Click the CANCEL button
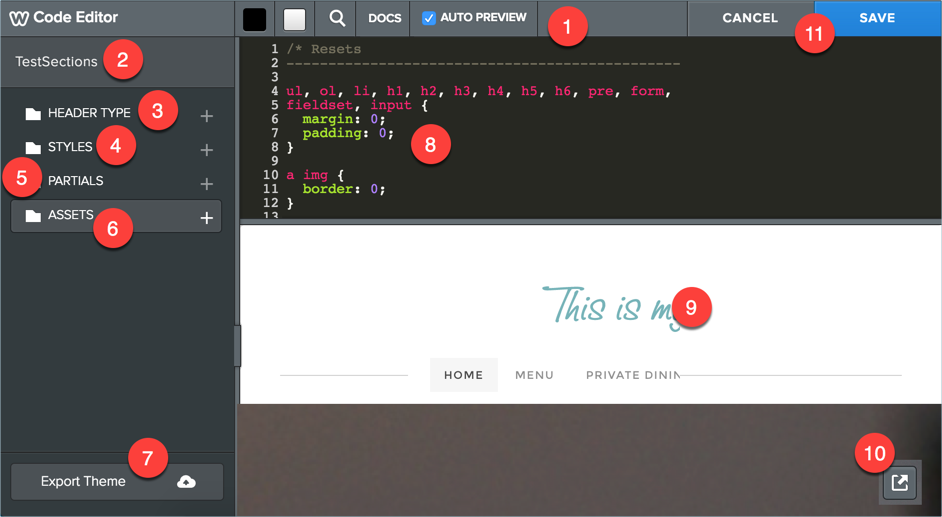This screenshot has width=942, height=517. coord(750,18)
